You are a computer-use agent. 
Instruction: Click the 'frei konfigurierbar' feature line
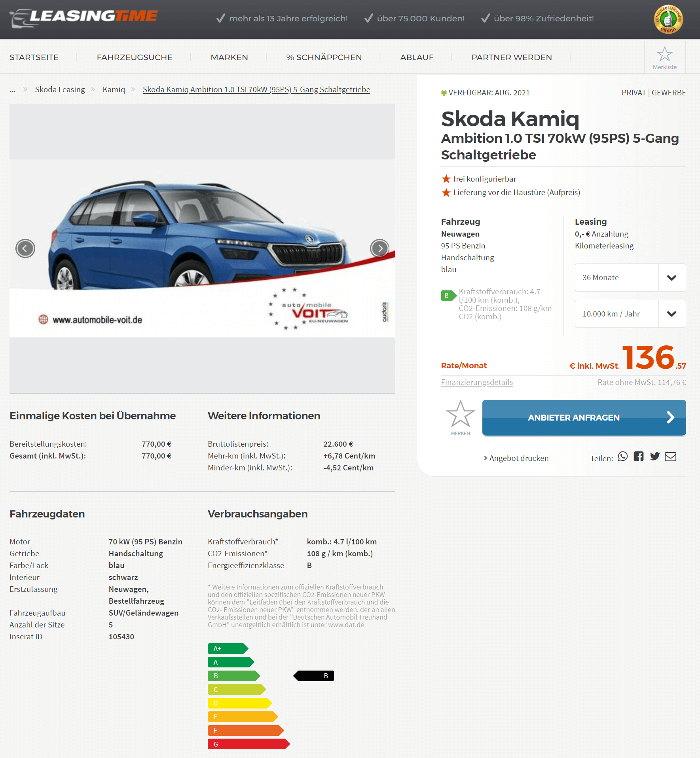pyautogui.click(x=485, y=179)
